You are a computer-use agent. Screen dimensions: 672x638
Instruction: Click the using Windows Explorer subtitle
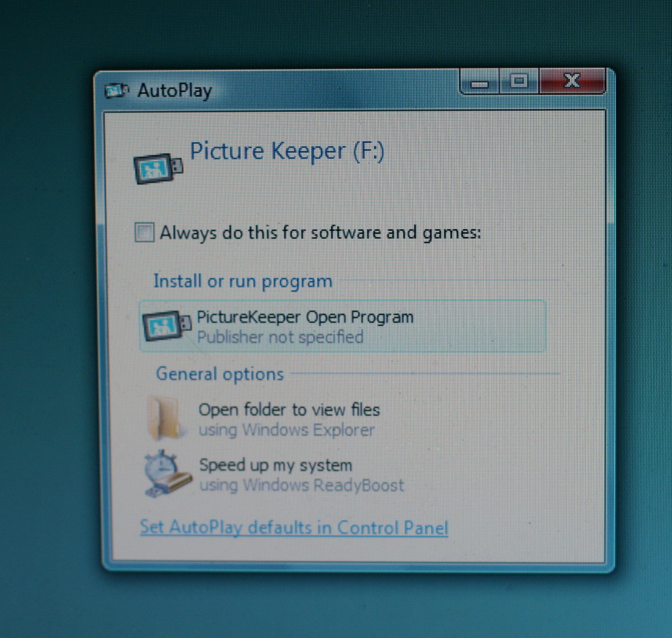[x=286, y=430]
